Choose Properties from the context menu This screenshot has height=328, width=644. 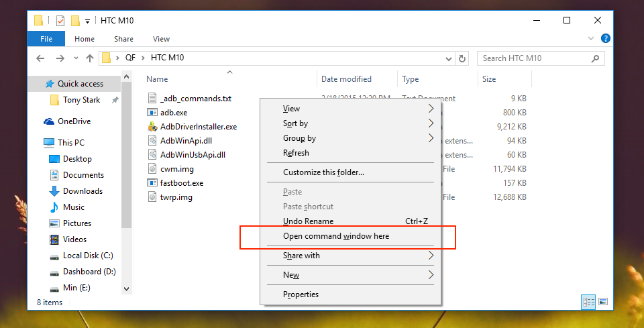351,294
